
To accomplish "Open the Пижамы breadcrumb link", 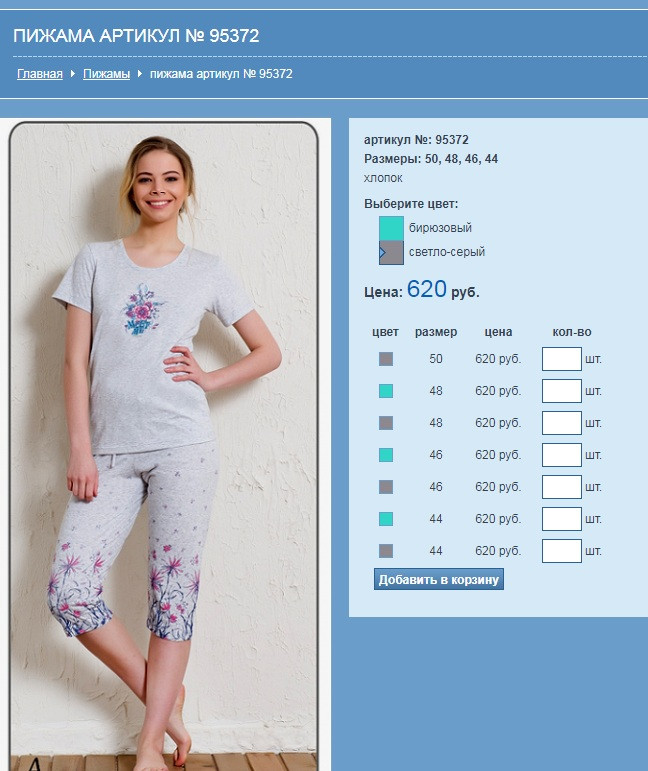I will click(x=106, y=74).
